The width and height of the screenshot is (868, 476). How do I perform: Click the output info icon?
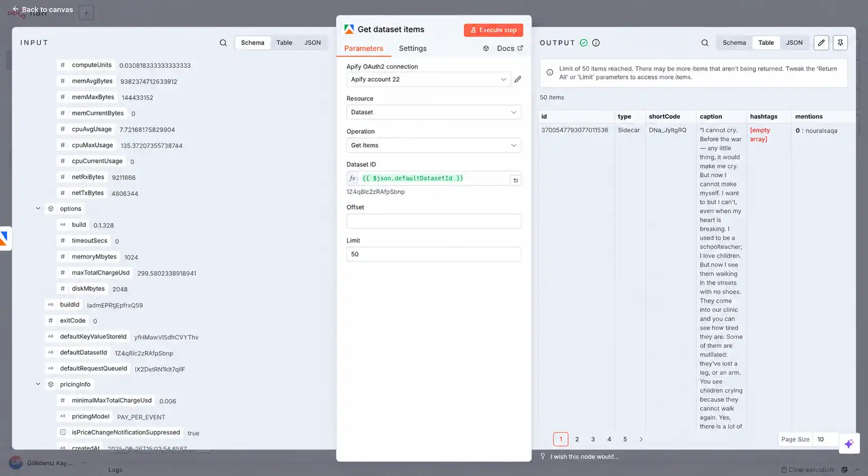click(x=596, y=43)
